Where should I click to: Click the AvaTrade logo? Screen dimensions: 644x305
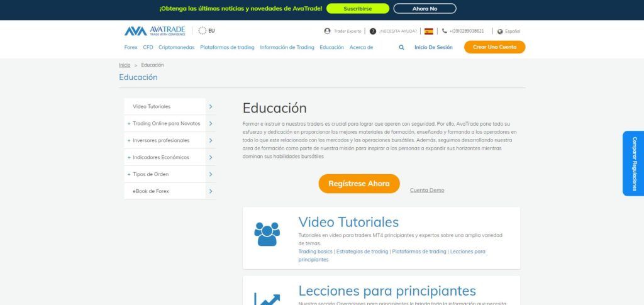pos(155,31)
